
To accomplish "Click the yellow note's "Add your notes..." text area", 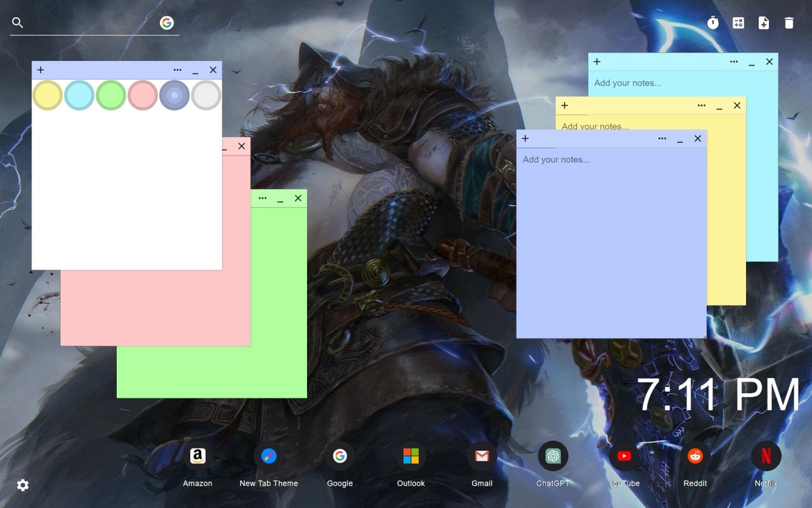I will click(650, 123).
